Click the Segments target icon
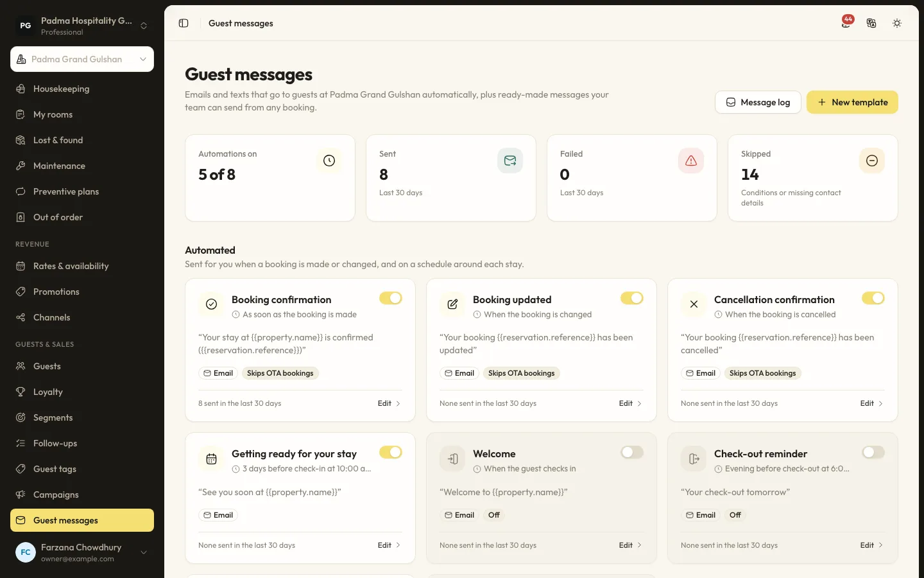924x578 pixels. [21, 417]
